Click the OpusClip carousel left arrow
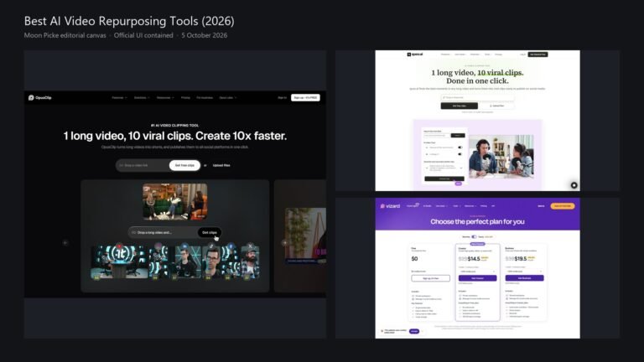The image size is (644, 362). [x=65, y=243]
